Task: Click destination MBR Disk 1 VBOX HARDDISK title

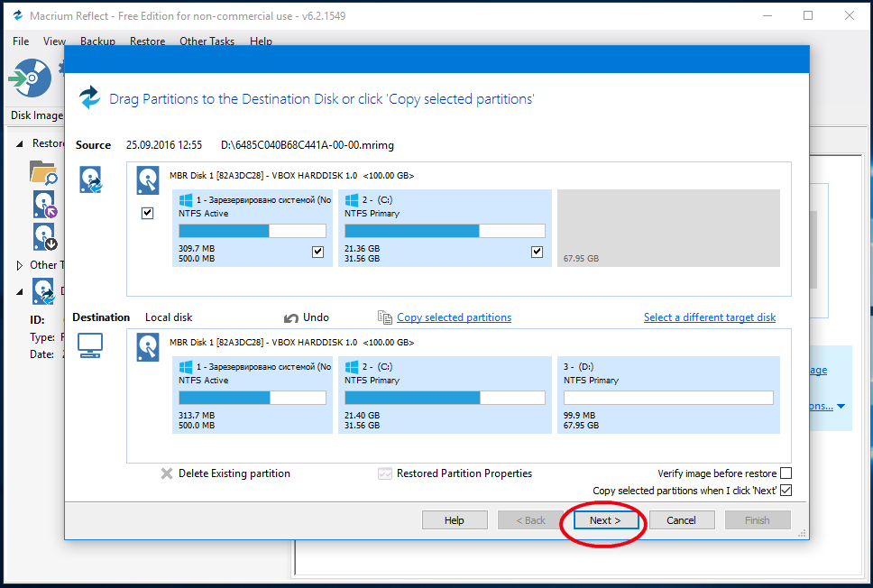Action: point(291,343)
